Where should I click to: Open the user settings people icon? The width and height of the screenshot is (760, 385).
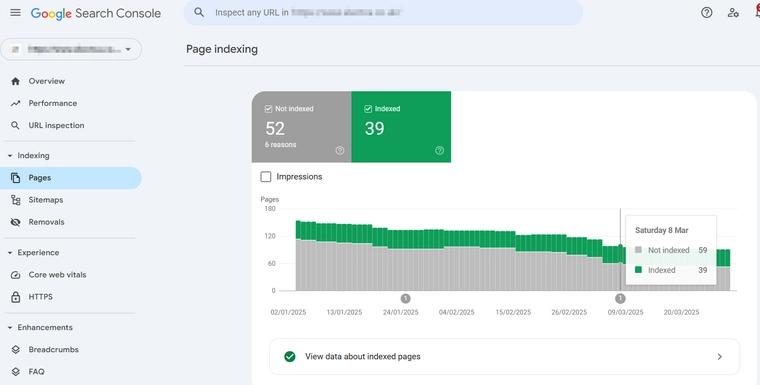[x=733, y=13]
